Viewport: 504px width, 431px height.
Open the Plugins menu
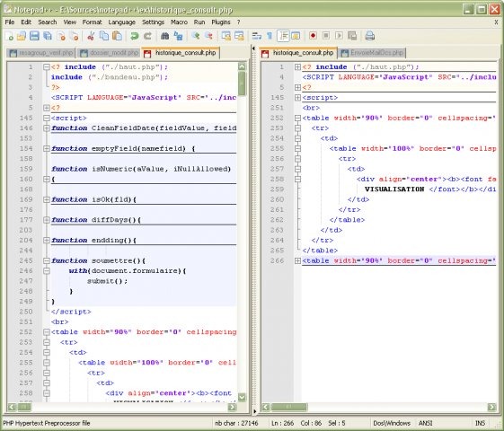(221, 22)
